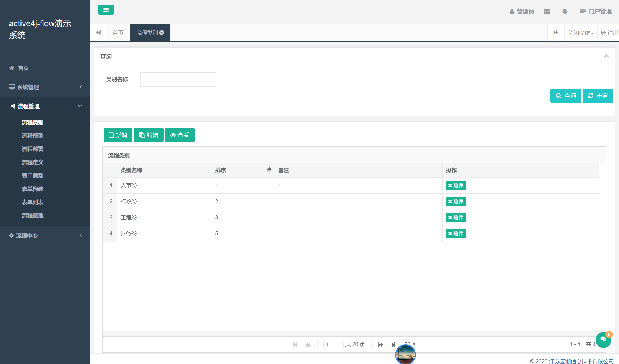Delete the 工程类 row
The image size is (619, 364).
point(456,218)
